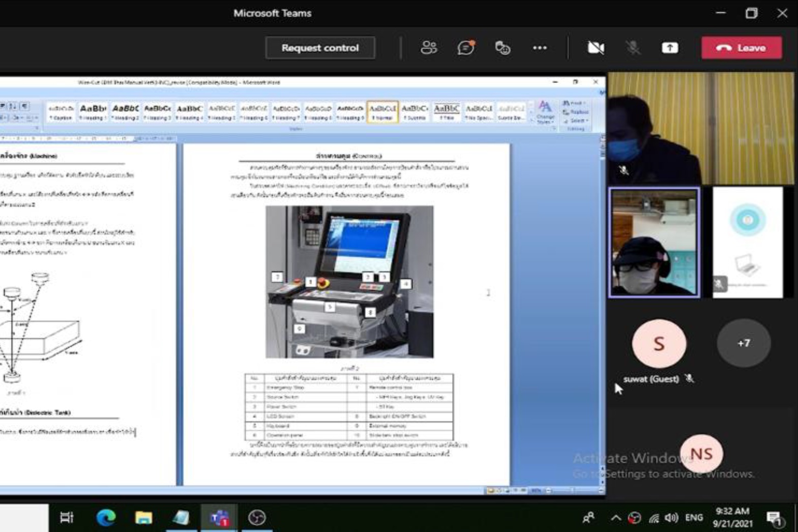The height and width of the screenshot is (532, 798).
Task: Select the white screen participant video tile
Action: point(748,242)
